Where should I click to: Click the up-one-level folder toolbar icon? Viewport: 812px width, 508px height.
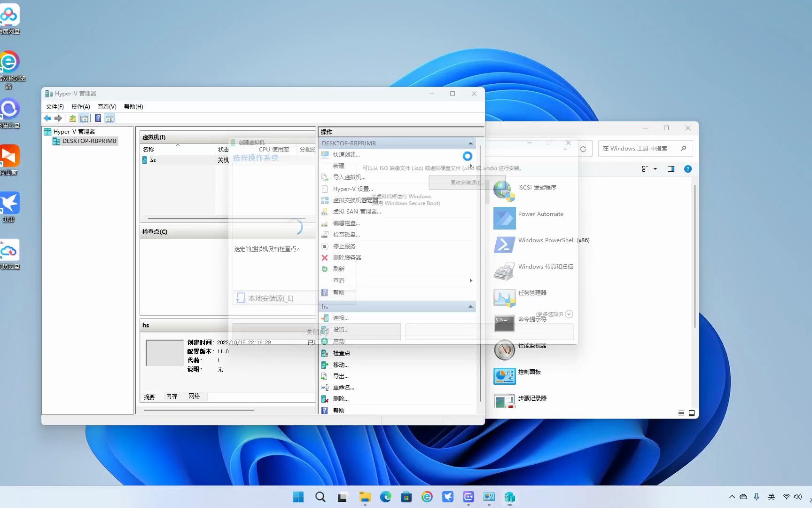click(x=73, y=119)
